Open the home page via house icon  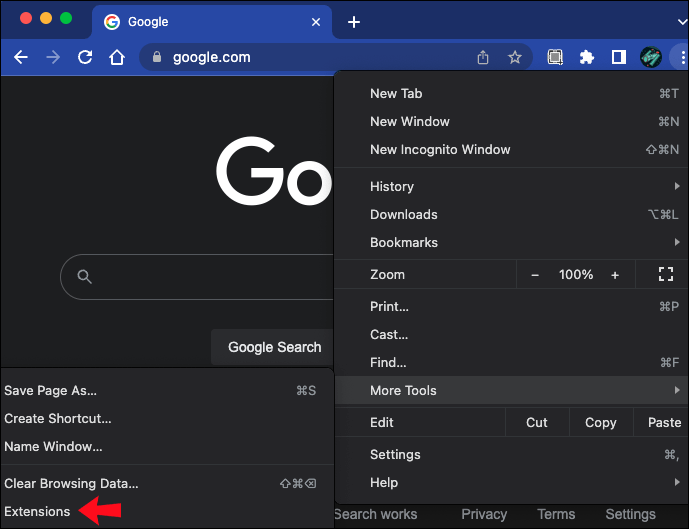point(117,57)
